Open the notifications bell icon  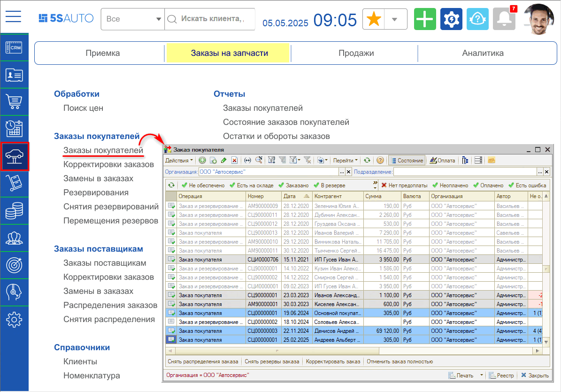coord(504,19)
